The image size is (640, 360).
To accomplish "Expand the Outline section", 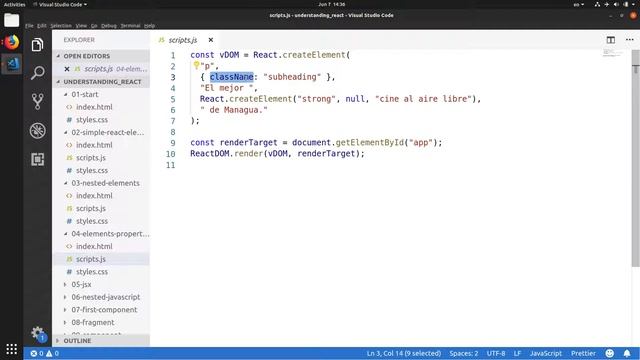I will tap(101, 340).
